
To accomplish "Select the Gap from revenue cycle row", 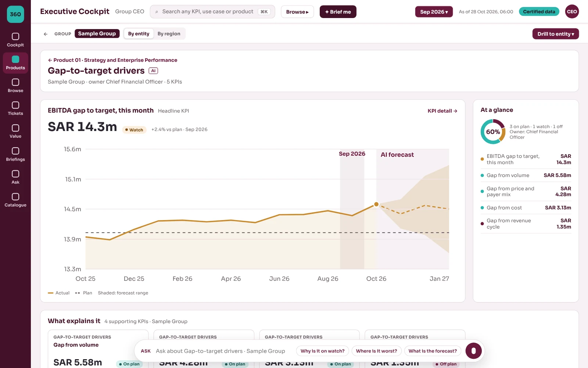I will point(526,224).
